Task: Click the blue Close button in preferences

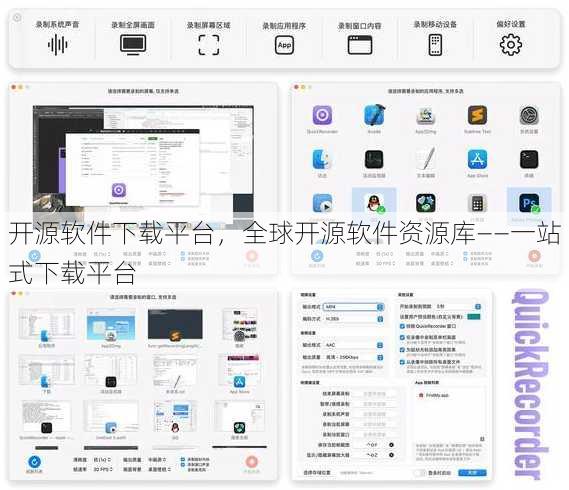Action: (472, 473)
